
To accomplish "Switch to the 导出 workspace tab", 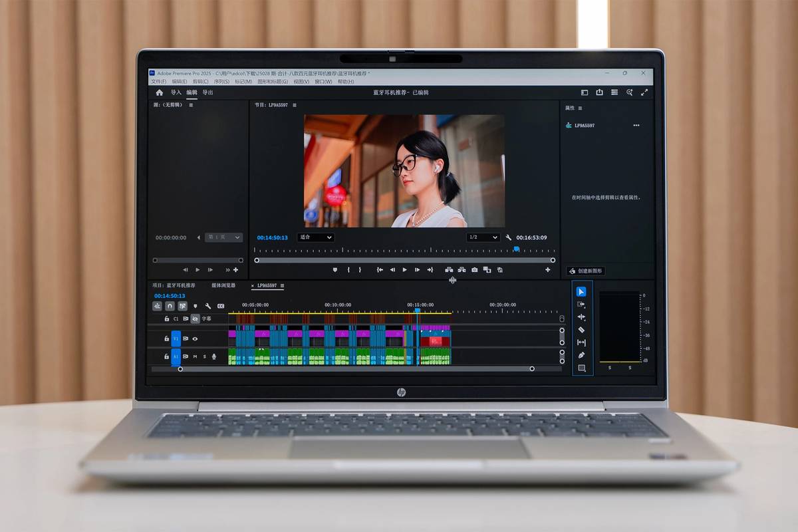I will (207, 92).
